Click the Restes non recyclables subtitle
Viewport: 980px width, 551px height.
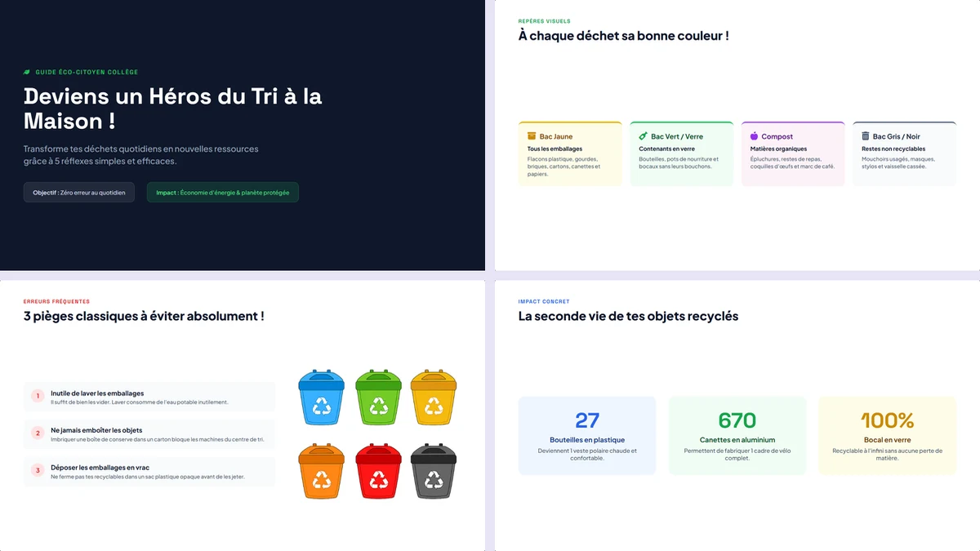(x=893, y=149)
